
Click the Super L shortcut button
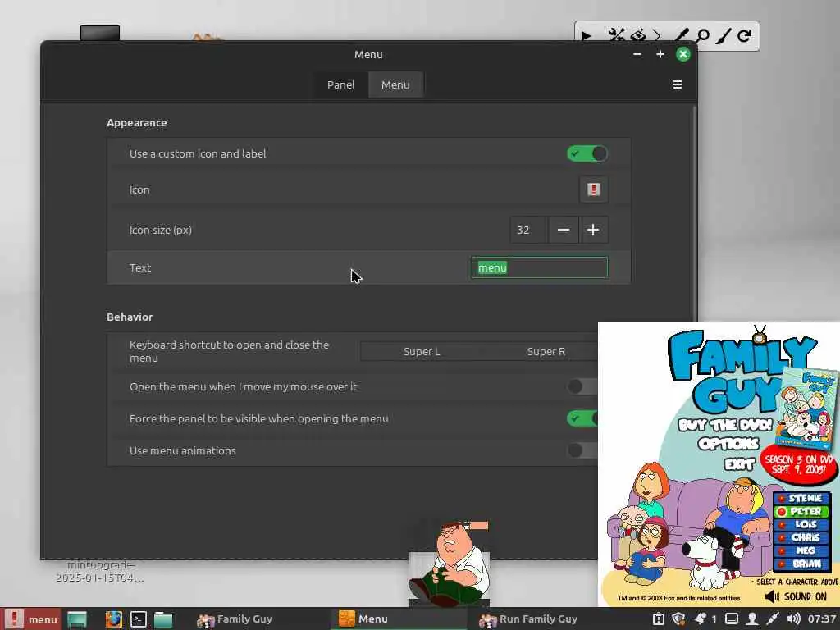click(x=422, y=351)
